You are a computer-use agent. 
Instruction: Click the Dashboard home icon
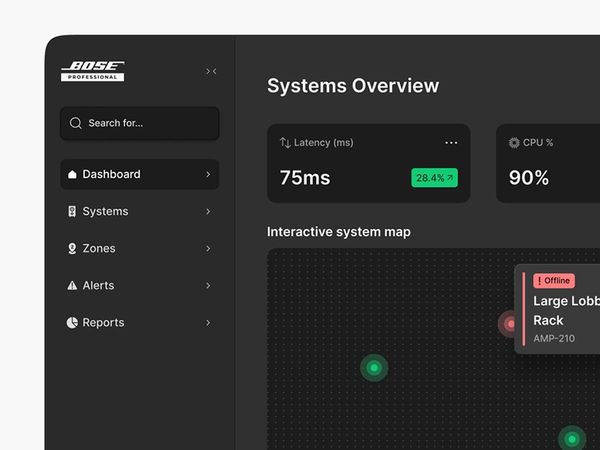(72, 174)
